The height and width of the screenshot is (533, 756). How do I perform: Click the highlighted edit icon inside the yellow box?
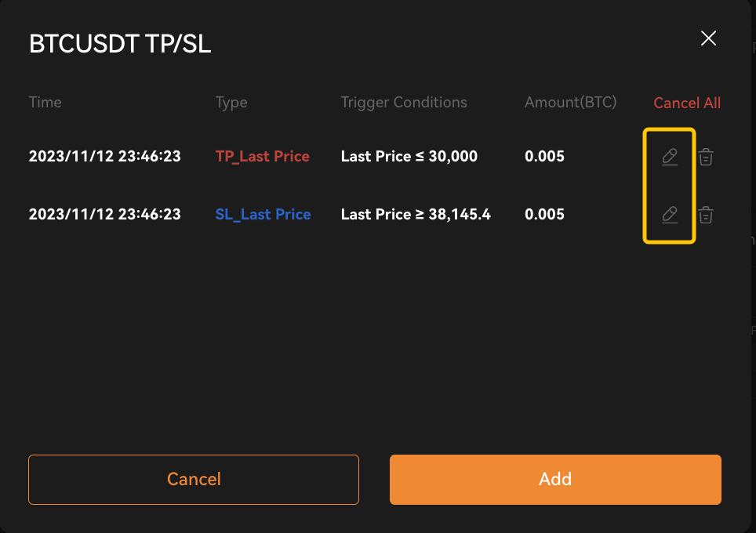click(669, 156)
